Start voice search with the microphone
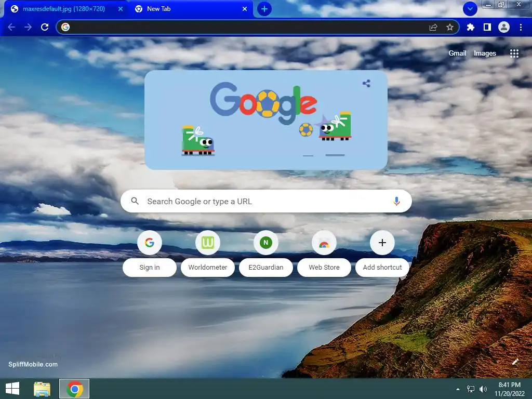This screenshot has height=399, width=532. [396, 201]
